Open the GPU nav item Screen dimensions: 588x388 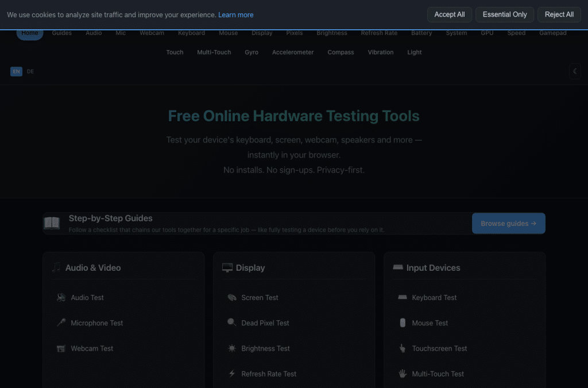[x=487, y=33]
